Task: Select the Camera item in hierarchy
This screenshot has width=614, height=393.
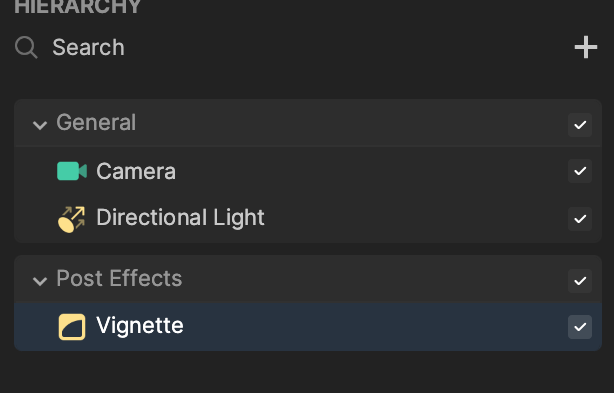Action: click(308, 171)
